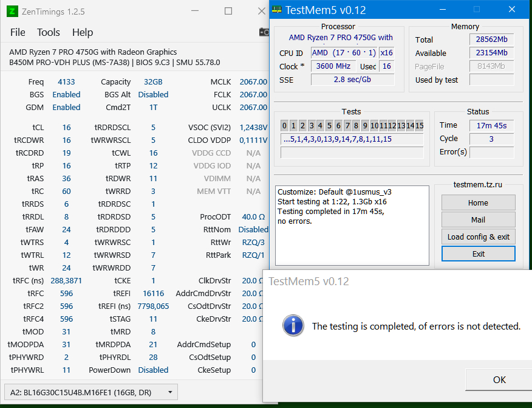
Task: Click the RttWr value RZQ/3
Action: click(x=253, y=242)
